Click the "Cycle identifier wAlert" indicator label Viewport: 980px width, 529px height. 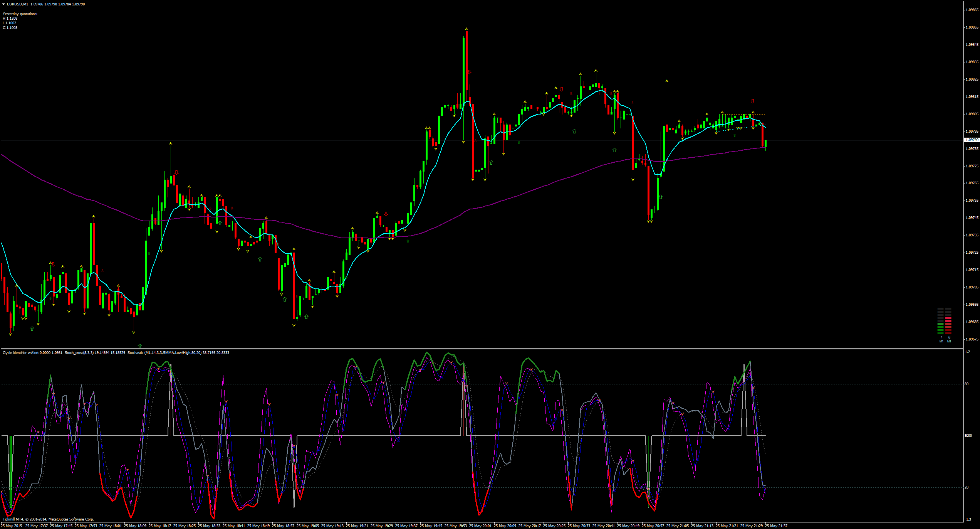(21, 352)
